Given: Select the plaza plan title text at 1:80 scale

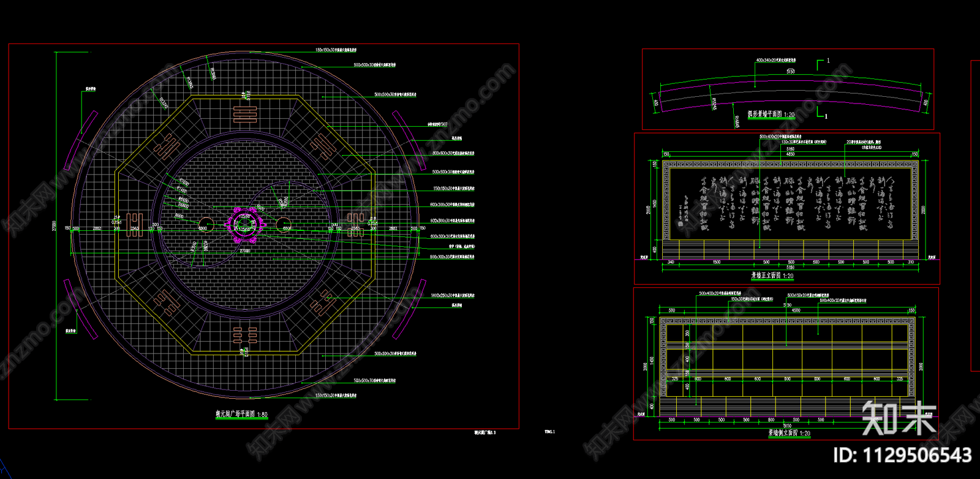Looking at the screenshot, I should [241, 415].
